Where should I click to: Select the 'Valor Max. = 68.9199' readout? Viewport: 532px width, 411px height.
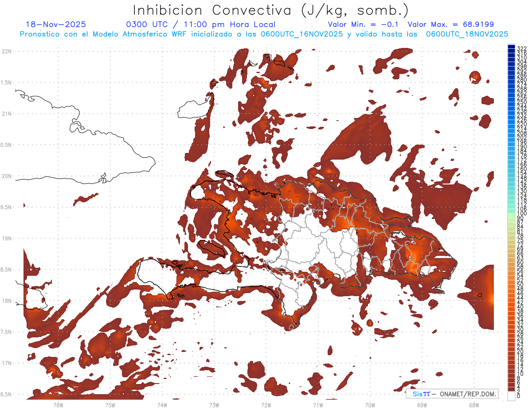451,24
